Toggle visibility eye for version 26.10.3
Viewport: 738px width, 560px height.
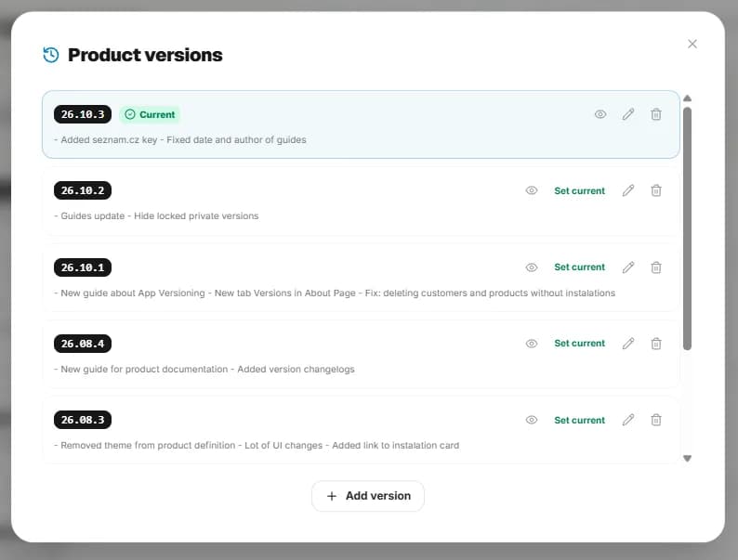coord(600,114)
